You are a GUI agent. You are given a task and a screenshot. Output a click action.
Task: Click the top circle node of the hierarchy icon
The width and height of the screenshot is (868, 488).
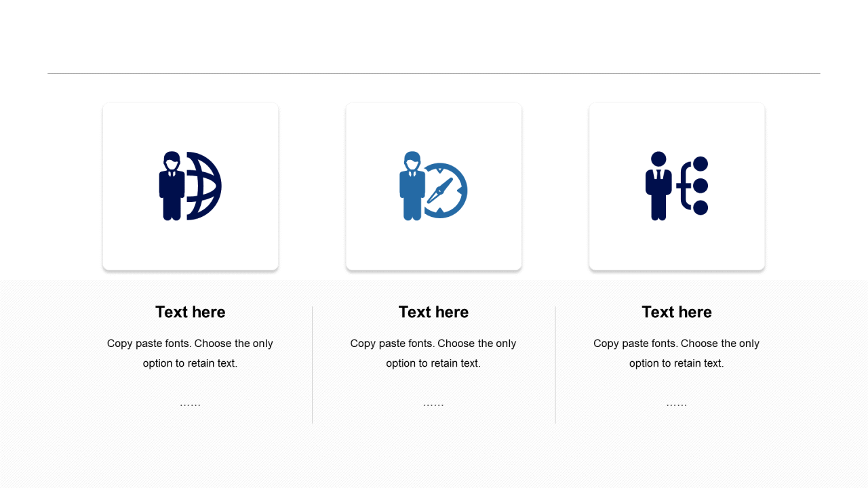pyautogui.click(x=701, y=163)
